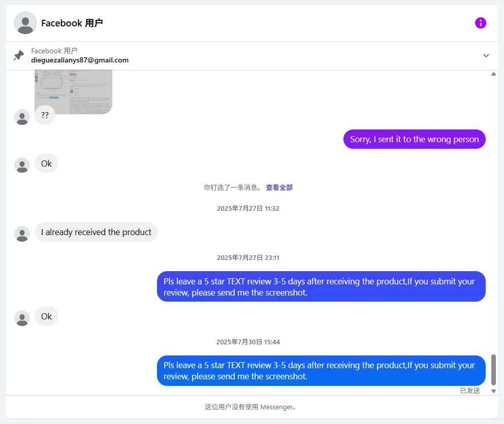This screenshot has width=504, height=424.
Task: Click the scrollbar down arrow
Action: (x=493, y=391)
